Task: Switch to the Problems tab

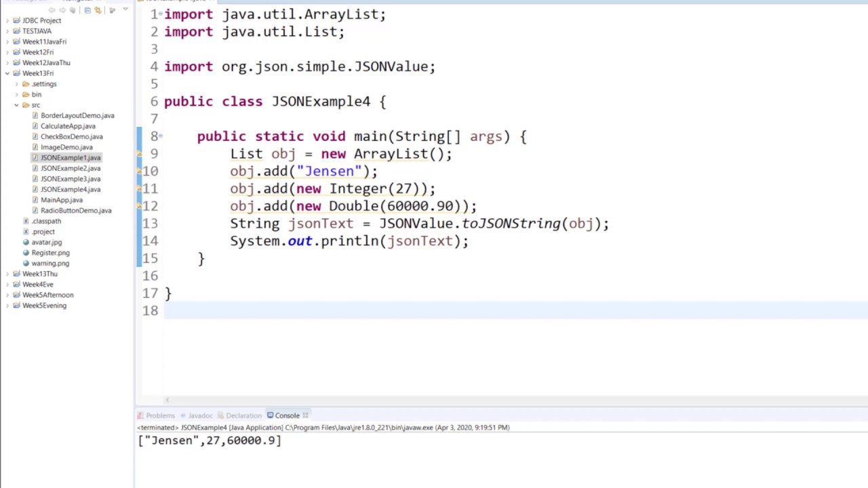Action: coord(156,415)
